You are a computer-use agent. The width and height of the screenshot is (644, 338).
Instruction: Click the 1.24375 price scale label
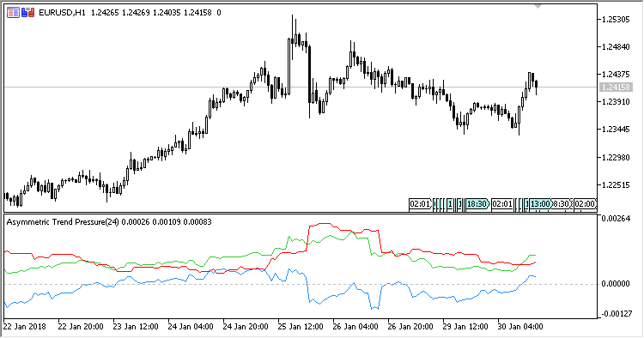[616, 75]
